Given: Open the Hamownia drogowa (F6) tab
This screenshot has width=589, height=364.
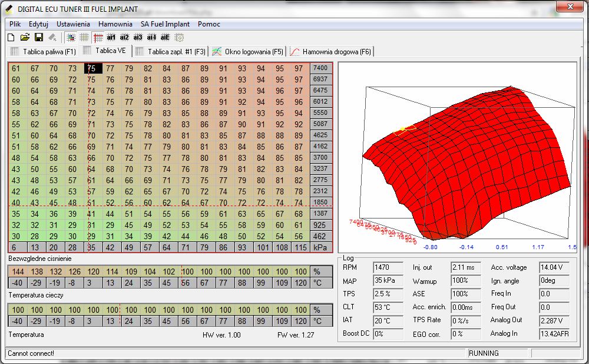Looking at the screenshot, I should (x=331, y=52).
